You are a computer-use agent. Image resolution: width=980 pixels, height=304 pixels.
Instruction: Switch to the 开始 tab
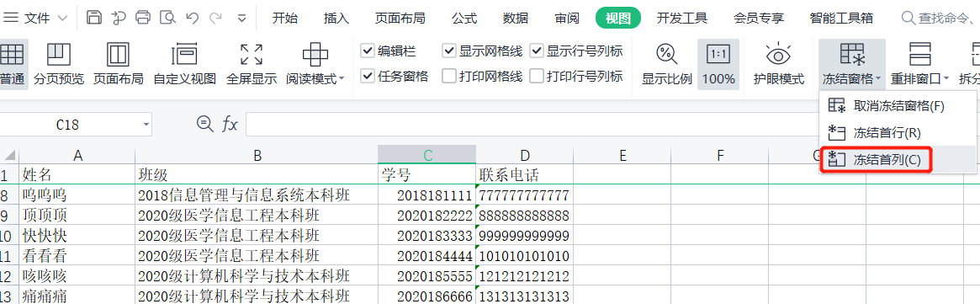tap(285, 19)
